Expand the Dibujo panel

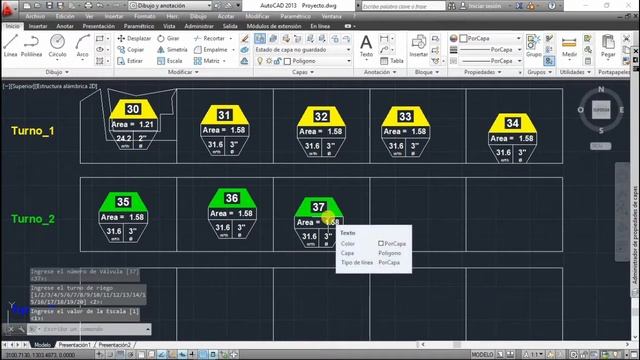[x=57, y=72]
